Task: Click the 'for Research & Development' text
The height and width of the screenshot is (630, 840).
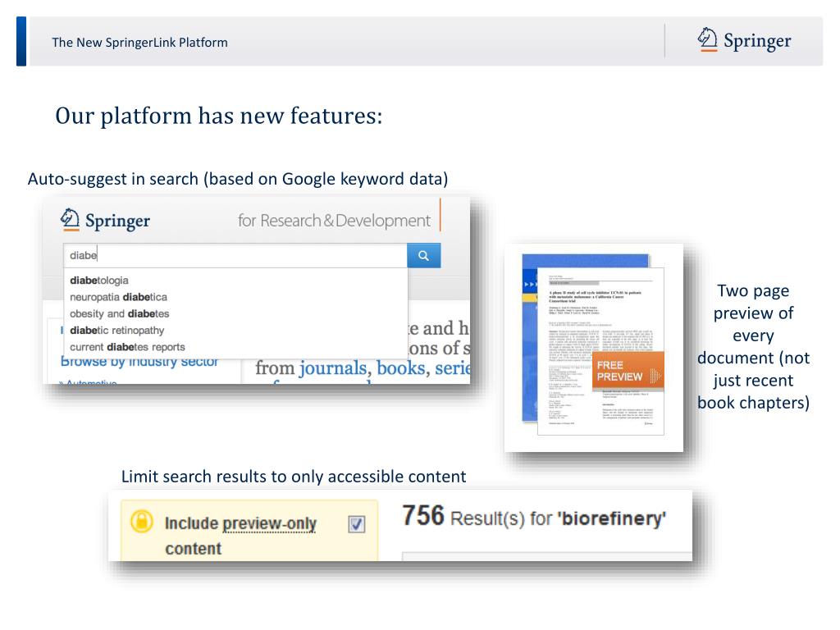Action: coord(334,221)
